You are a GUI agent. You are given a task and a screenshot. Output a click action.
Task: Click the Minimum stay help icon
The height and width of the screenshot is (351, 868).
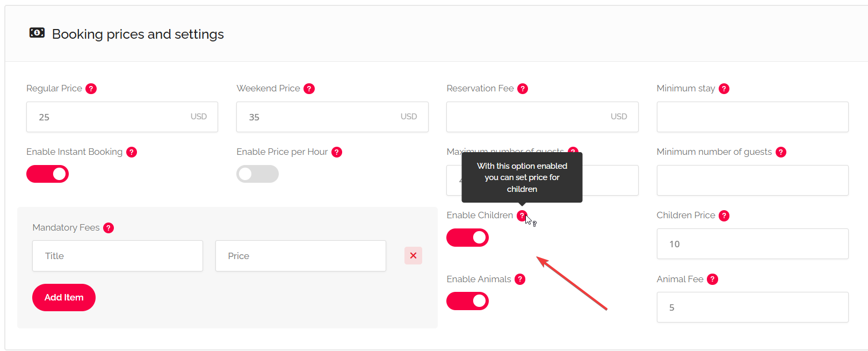[724, 89]
